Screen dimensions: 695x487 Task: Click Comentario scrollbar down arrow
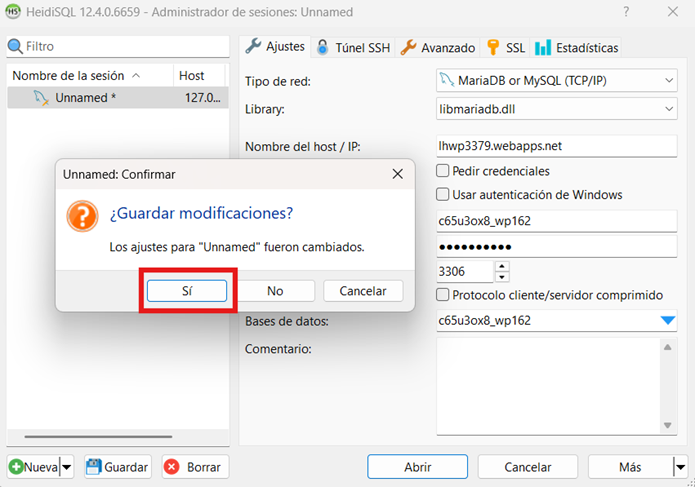click(x=668, y=425)
